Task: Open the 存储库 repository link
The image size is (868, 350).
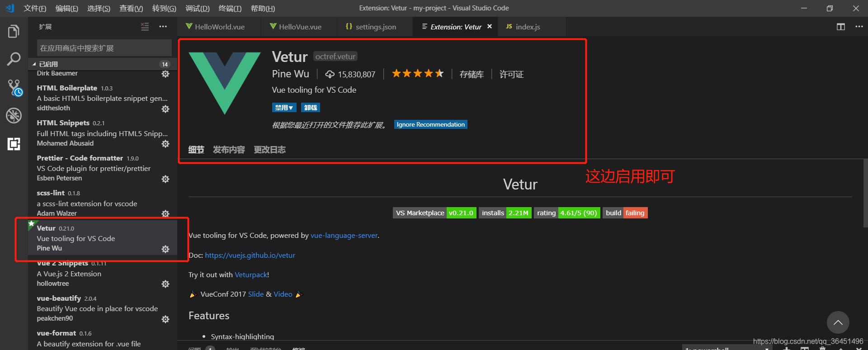Action: pyautogui.click(x=472, y=74)
